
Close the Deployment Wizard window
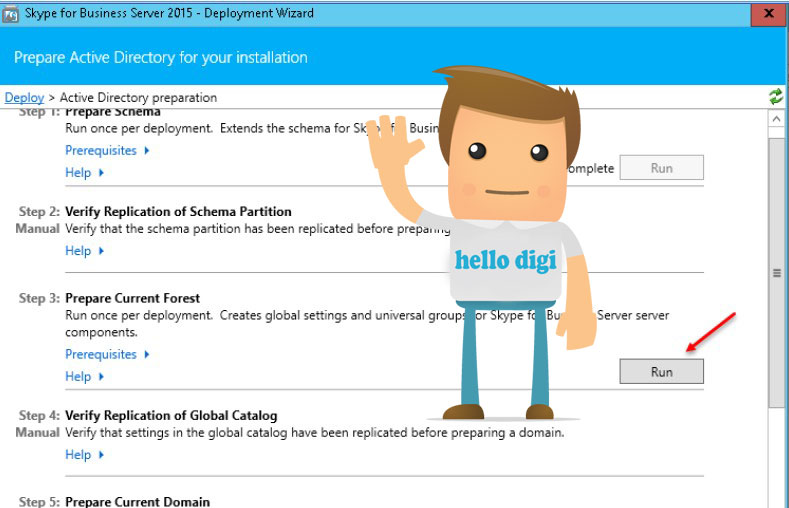(768, 14)
